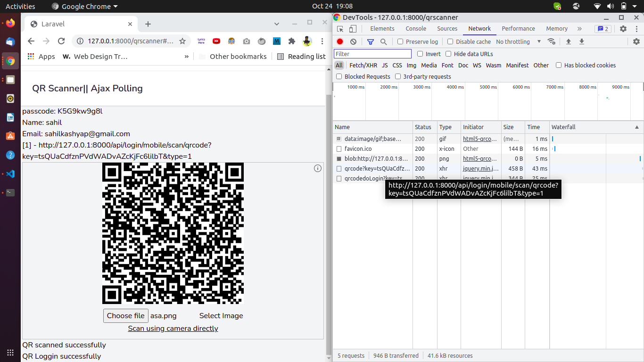Open Visual Studio Code from dock
Viewport: 644px width, 362px height.
pos(10,173)
